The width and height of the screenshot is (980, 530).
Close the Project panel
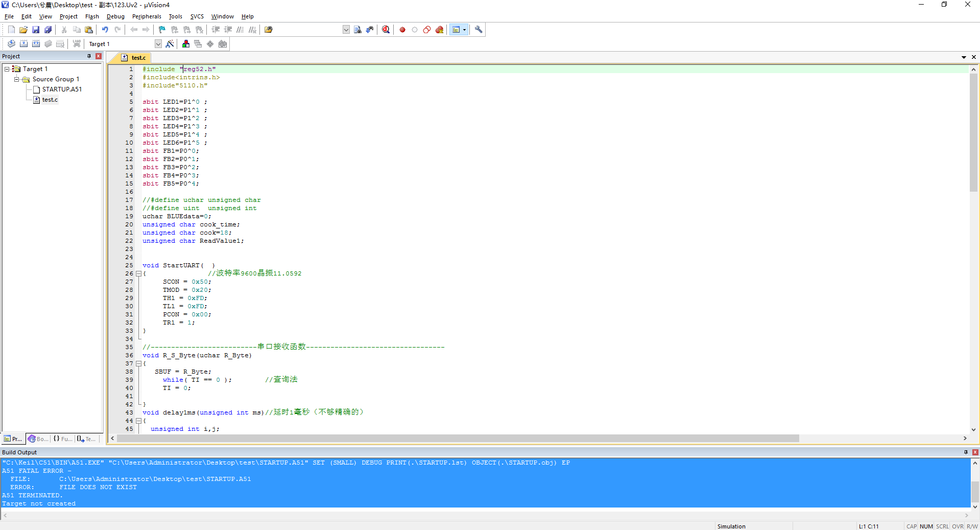(x=99, y=56)
